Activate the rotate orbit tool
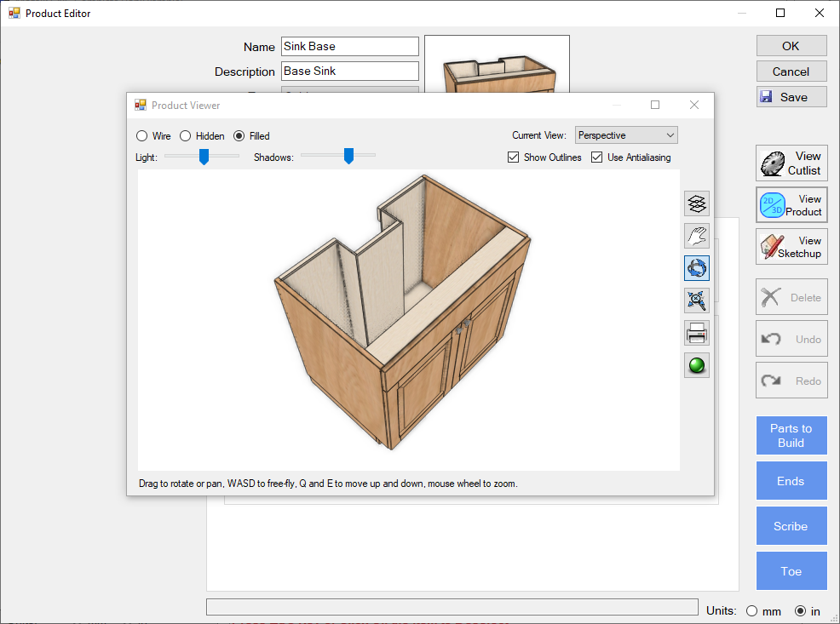 pos(697,268)
